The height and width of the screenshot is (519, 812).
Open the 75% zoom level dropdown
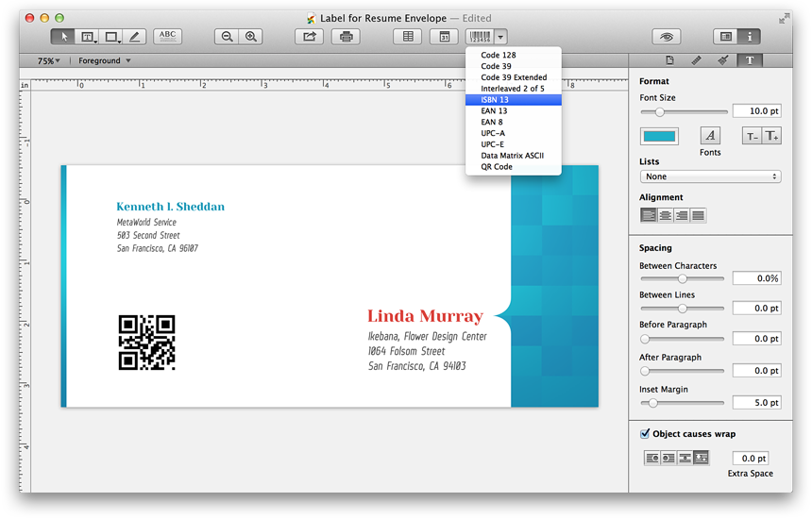coord(48,60)
